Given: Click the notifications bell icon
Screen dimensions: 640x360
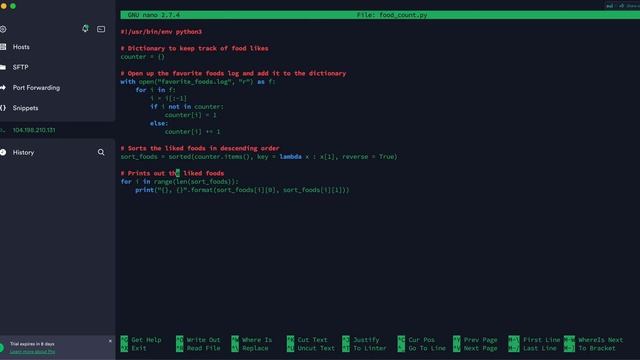Looking at the screenshot, I should tap(85, 29).
